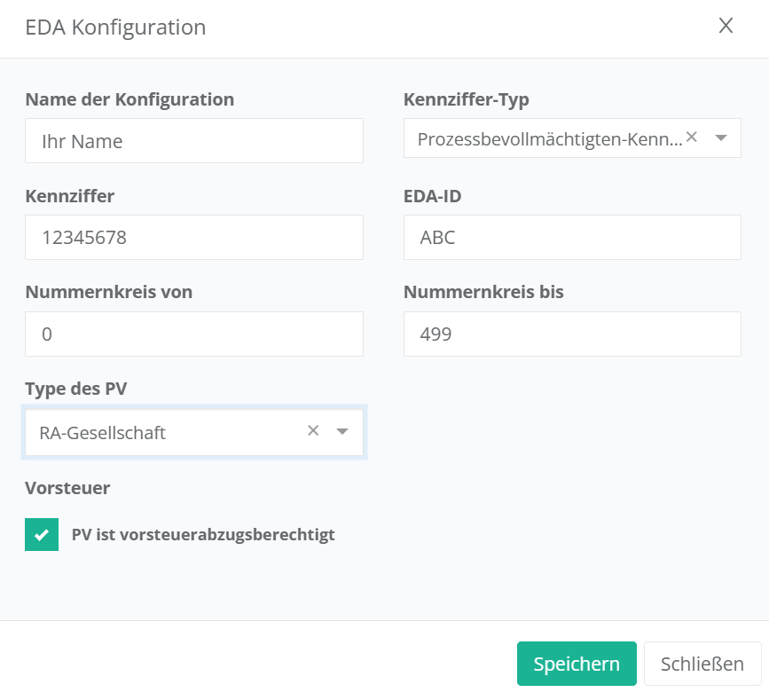
Task: Click the 'EDA Konfiguration' dialog title
Action: click(115, 28)
